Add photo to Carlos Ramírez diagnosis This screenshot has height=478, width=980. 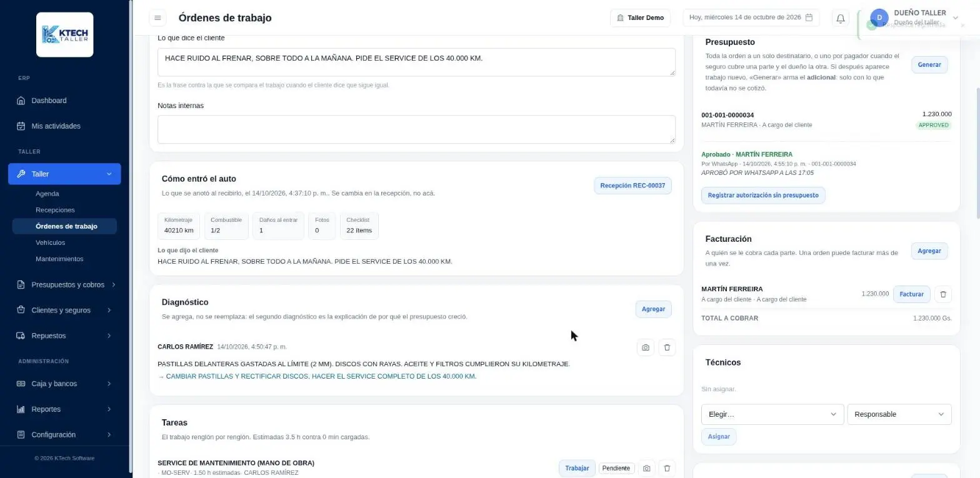(646, 347)
